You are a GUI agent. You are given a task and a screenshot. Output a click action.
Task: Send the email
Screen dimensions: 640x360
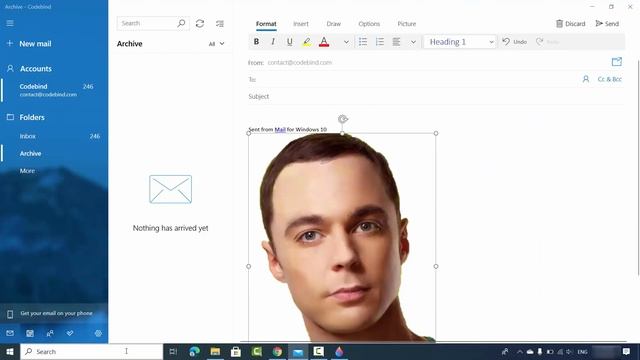coord(607,24)
